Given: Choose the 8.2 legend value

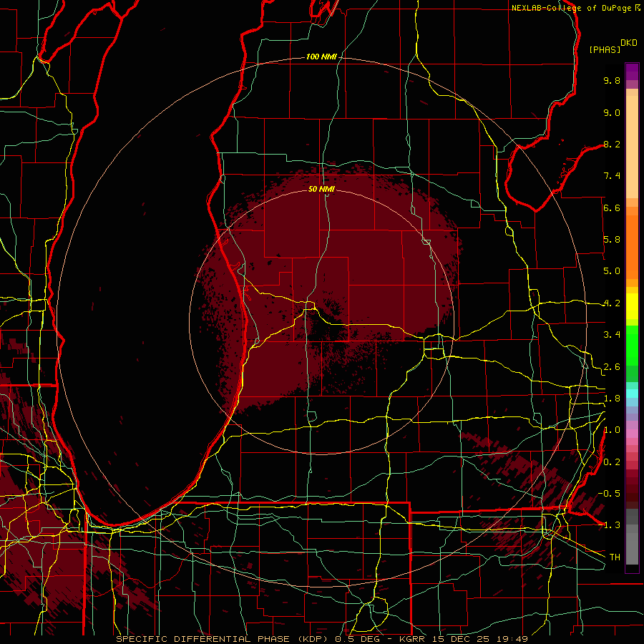Looking at the screenshot, I should pyautogui.click(x=612, y=144).
